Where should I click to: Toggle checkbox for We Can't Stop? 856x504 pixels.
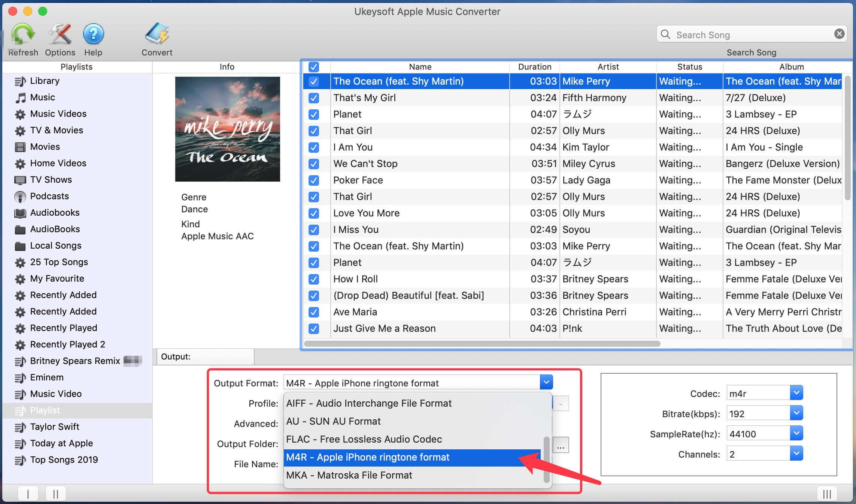pos(313,163)
